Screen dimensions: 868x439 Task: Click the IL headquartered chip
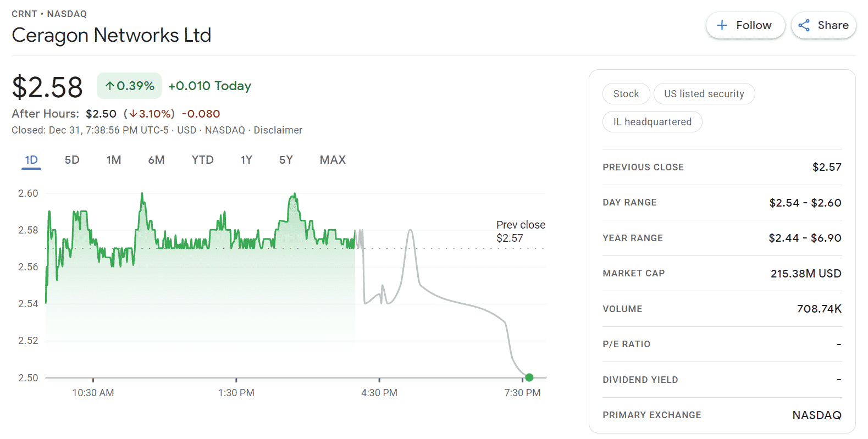pos(653,122)
